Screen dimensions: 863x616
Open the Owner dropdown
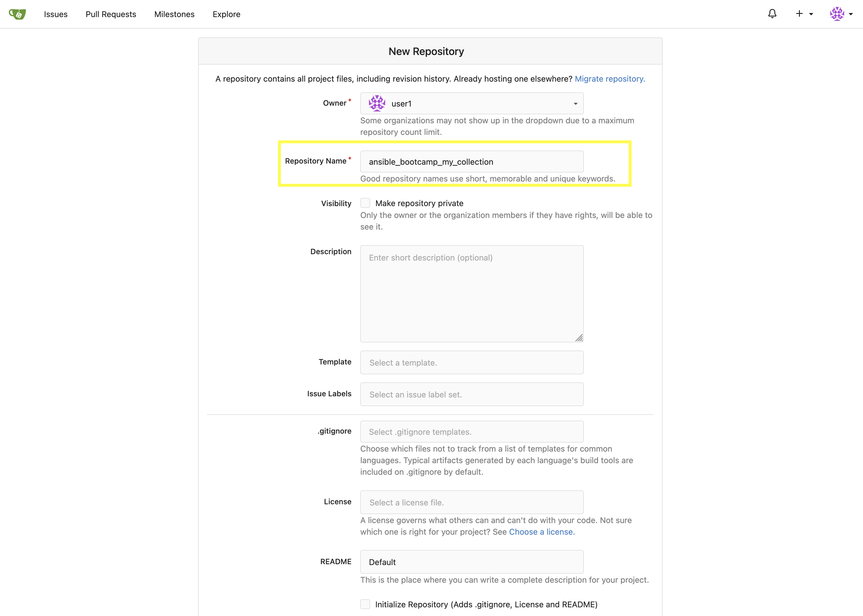coord(575,103)
